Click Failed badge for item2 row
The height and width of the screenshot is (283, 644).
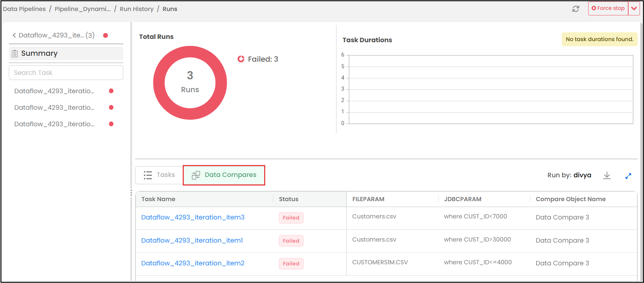[291, 264]
